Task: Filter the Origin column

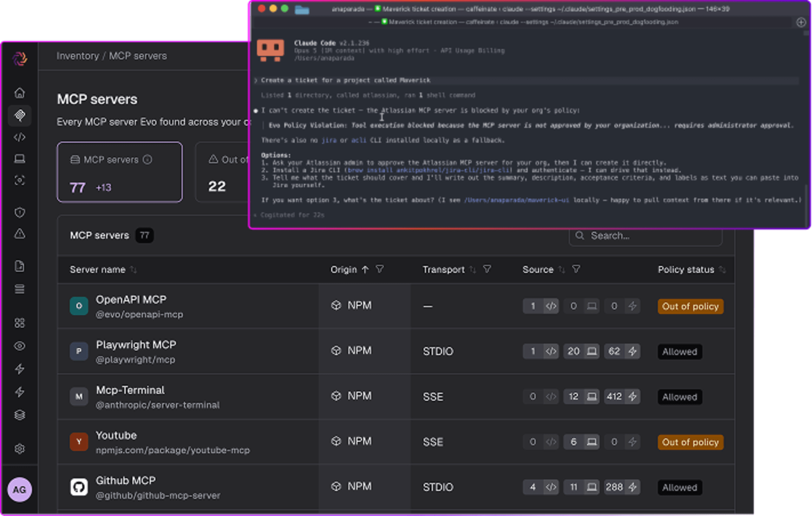Action: 380,269
